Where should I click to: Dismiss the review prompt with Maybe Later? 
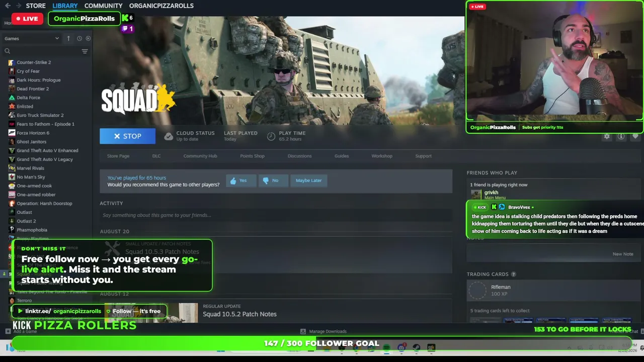308,180
